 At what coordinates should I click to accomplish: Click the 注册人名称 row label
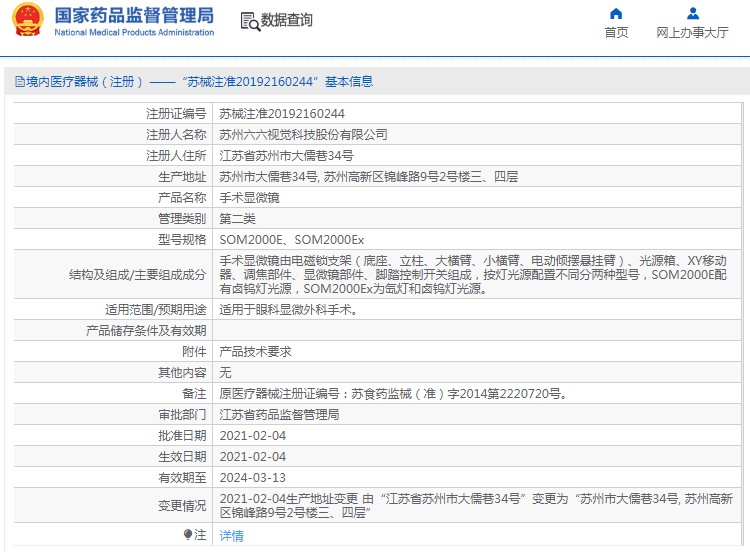[176, 135]
